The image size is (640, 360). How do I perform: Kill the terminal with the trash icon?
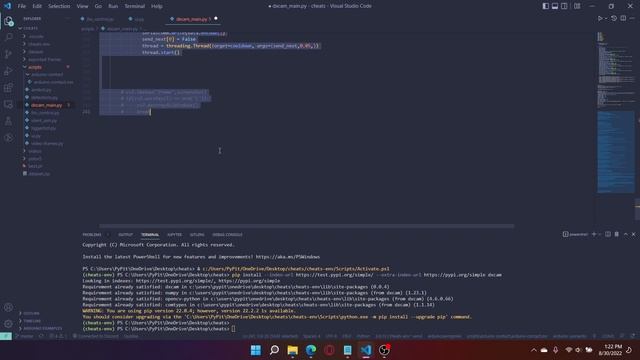pos(617,234)
